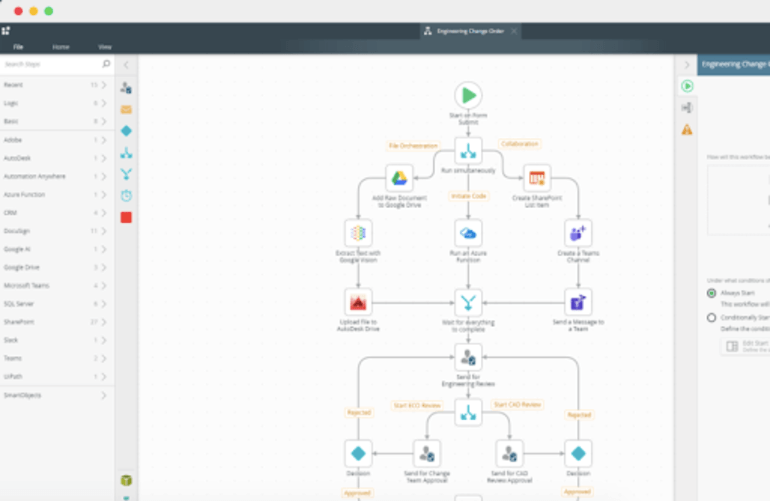Pick the timer clock icon in favorites strip
The height and width of the screenshot is (501, 770).
pyautogui.click(x=126, y=195)
